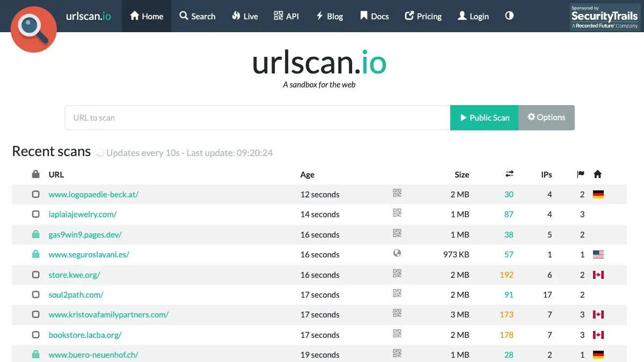Click Canadian flag in bookstore.lacba.org row
This screenshot has width=644, height=362.
[x=598, y=335]
